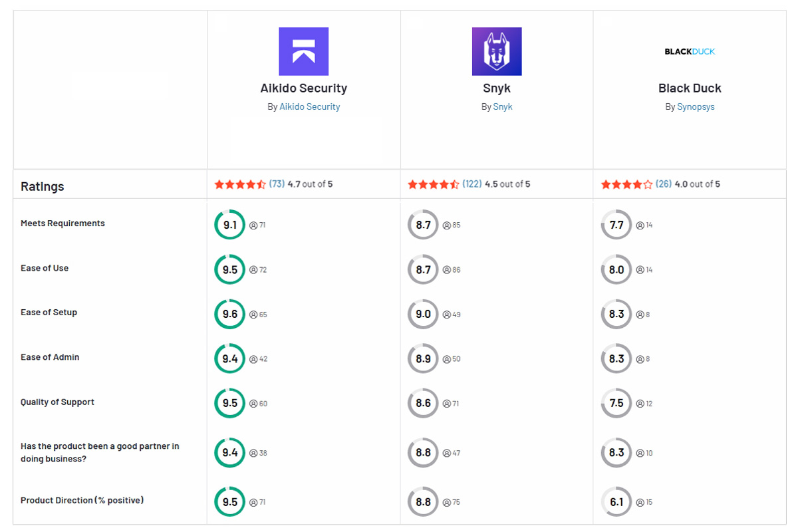Click Snyk's 8.8 good partner score ring

tap(423, 452)
